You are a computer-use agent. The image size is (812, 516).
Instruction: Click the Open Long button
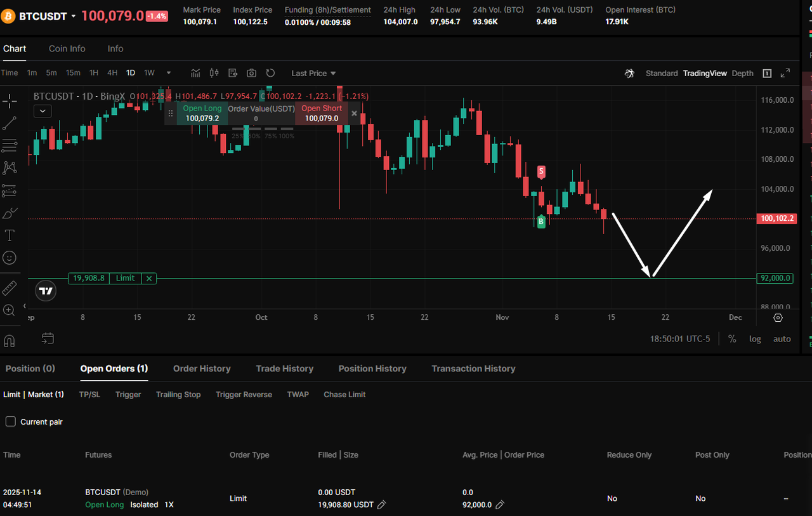click(x=202, y=113)
